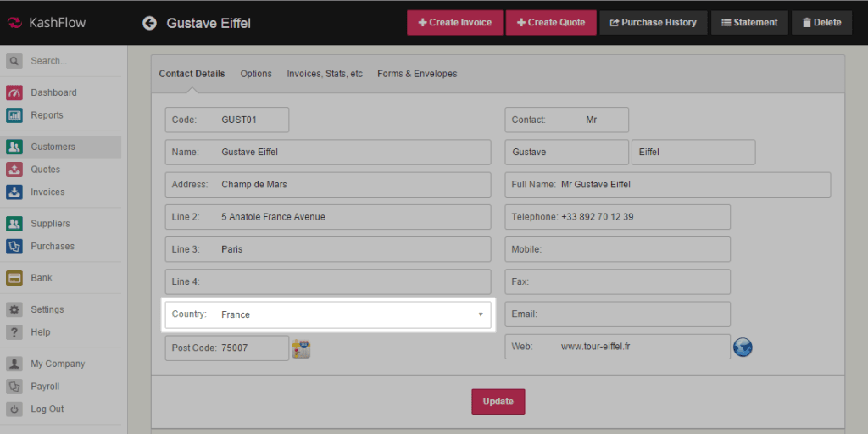The width and height of the screenshot is (868, 434).
Task: Click into the Email input field
Action: click(x=632, y=314)
